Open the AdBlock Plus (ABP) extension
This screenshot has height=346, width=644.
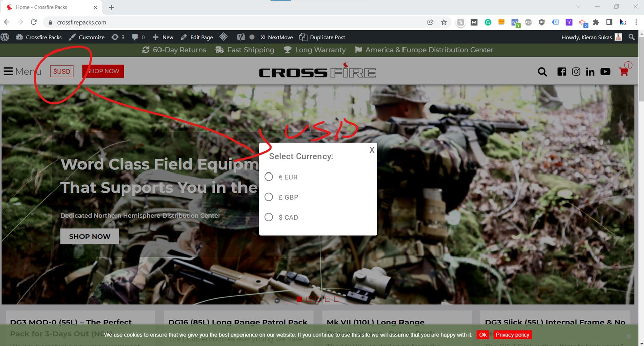pyautogui.click(x=528, y=22)
